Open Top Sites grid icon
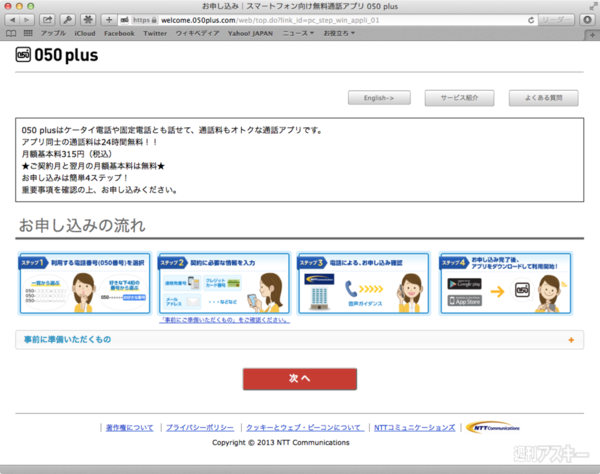600x474 pixels. pyautogui.click(x=28, y=33)
